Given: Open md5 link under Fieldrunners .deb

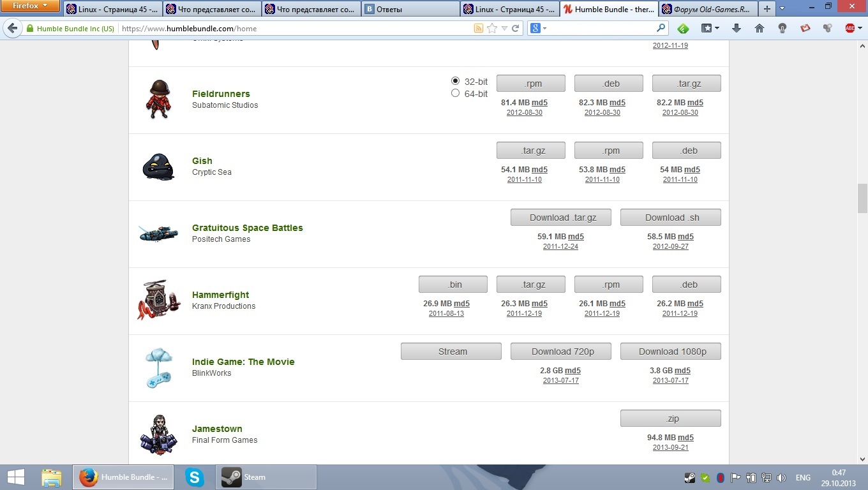Looking at the screenshot, I should coord(617,103).
